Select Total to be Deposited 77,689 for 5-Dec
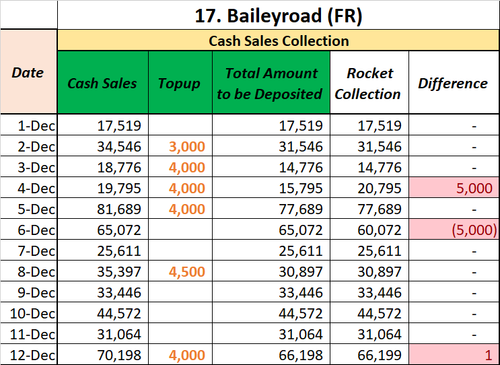The height and width of the screenshot is (365, 500). tap(271, 209)
